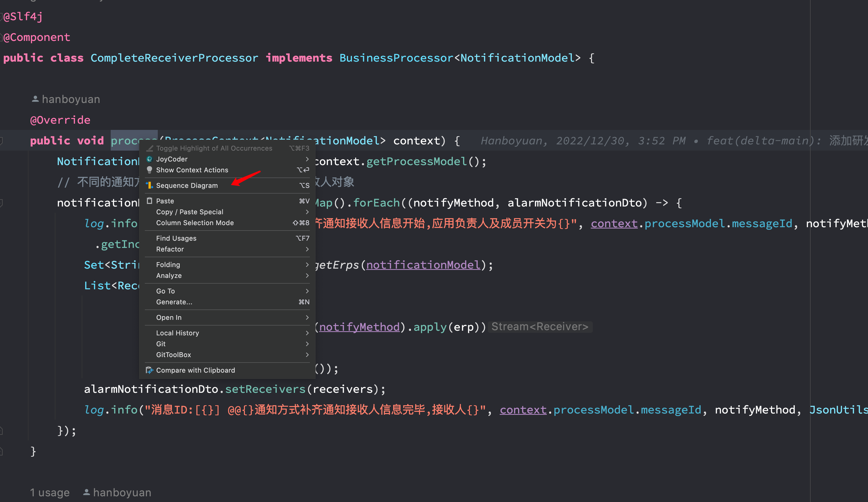Expand the GitToolBox submenu
The width and height of the screenshot is (868, 502).
point(307,355)
